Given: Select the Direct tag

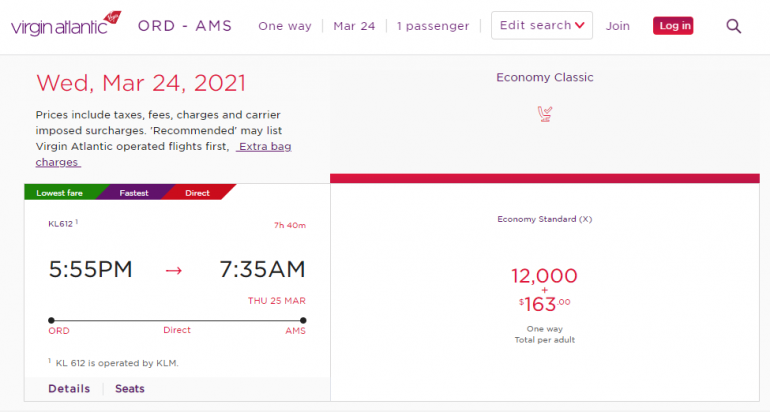Looking at the screenshot, I should (197, 193).
